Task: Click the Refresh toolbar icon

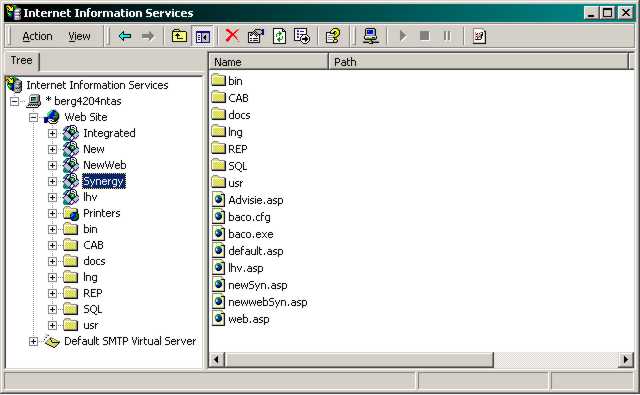Action: [279, 36]
